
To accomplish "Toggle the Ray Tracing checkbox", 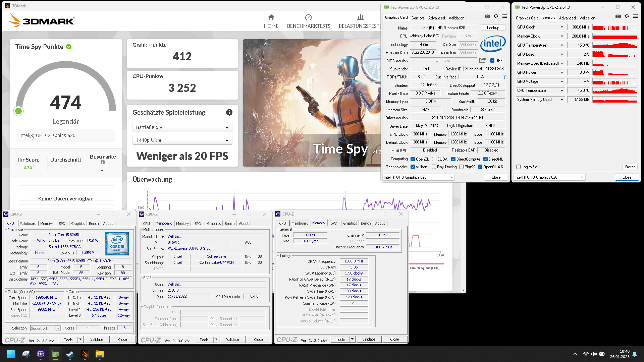I will 434,167.
